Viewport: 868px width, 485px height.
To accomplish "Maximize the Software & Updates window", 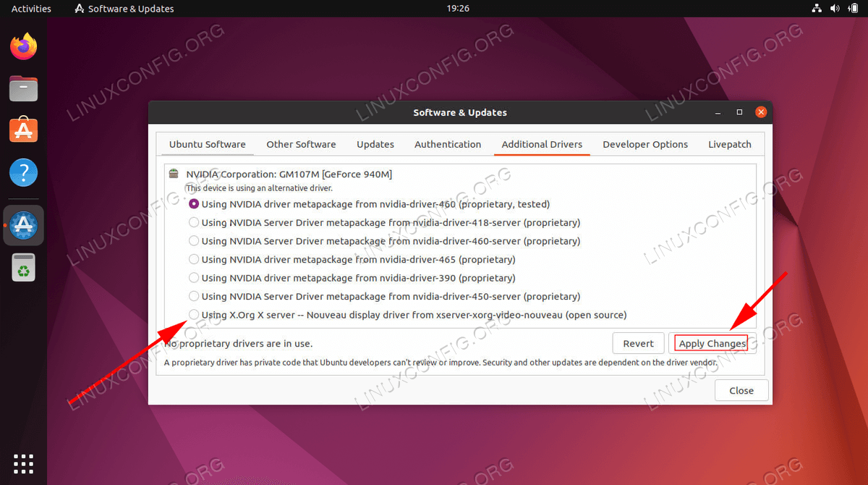I will coord(739,113).
